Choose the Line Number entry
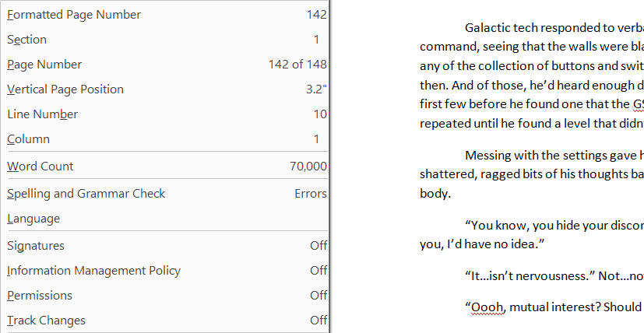The image size is (644, 333). point(43,114)
